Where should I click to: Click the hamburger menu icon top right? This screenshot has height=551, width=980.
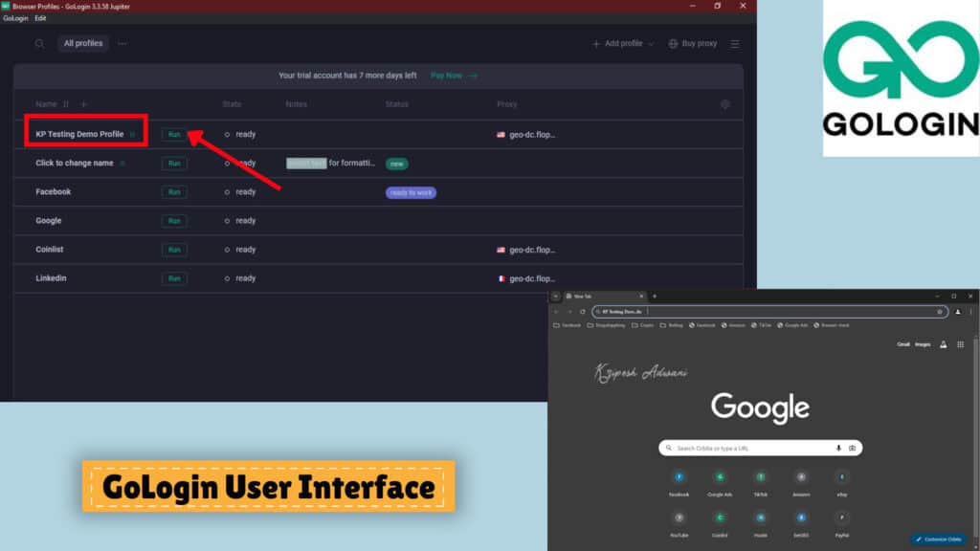click(734, 43)
